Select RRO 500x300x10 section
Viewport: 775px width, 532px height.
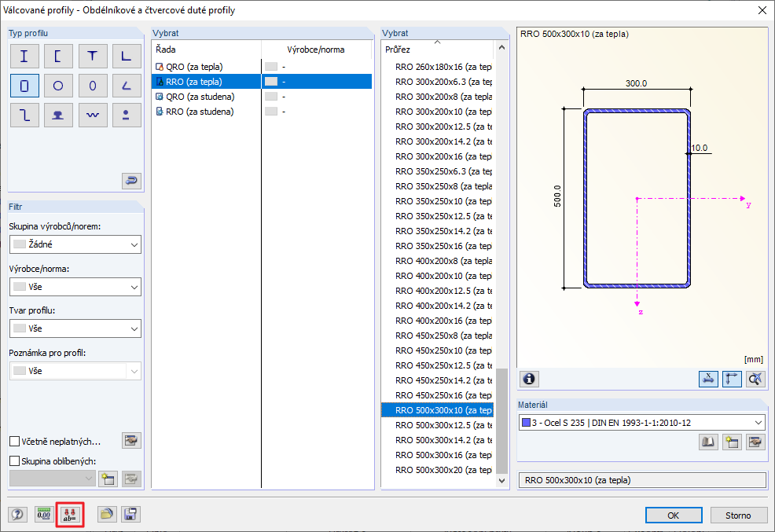pyautogui.click(x=438, y=410)
